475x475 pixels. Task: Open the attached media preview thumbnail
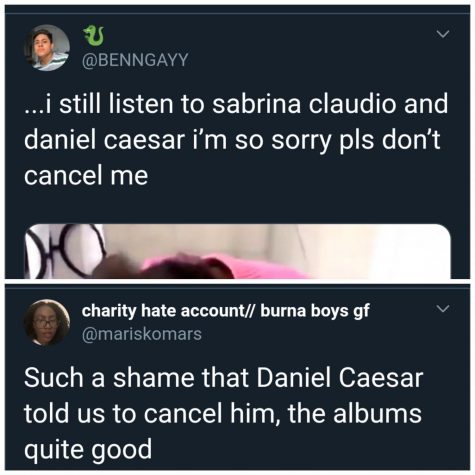click(237, 251)
